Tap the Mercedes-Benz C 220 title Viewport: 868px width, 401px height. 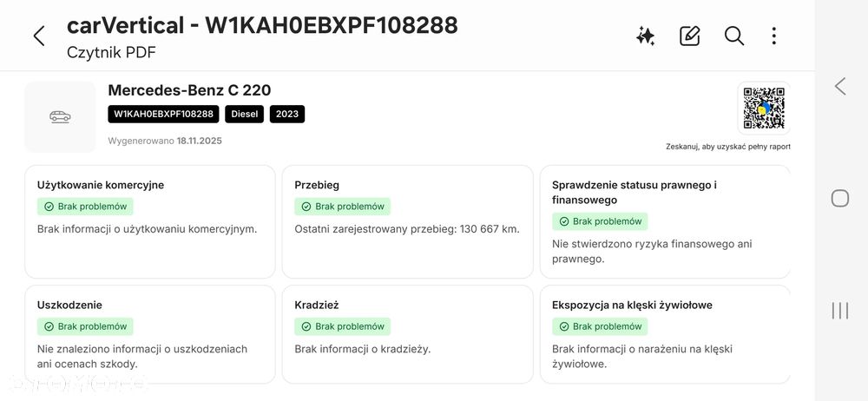(x=189, y=90)
